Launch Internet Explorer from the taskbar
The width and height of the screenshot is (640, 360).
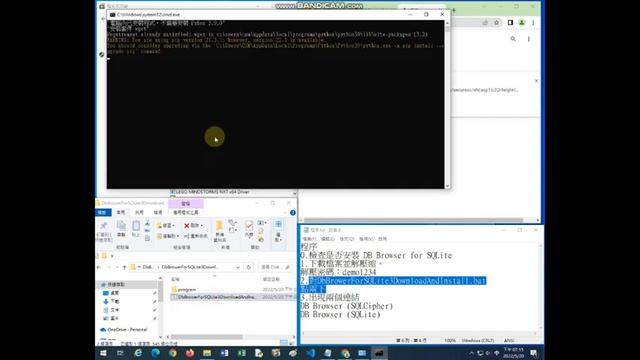[138, 353]
